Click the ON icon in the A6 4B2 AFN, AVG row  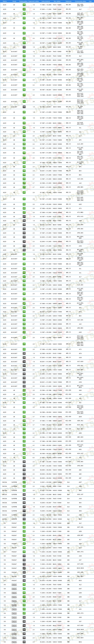(x=24, y=216)
